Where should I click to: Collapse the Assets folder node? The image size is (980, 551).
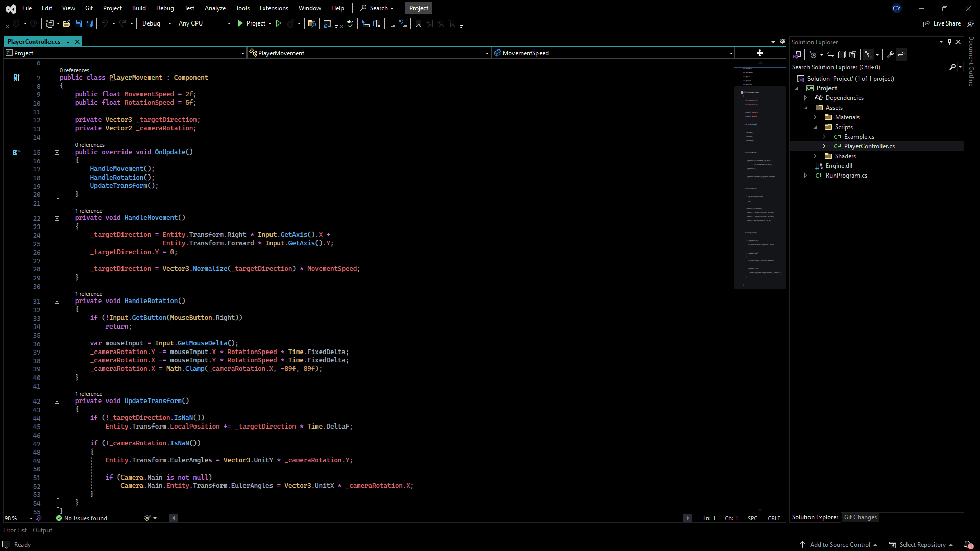pos(806,108)
